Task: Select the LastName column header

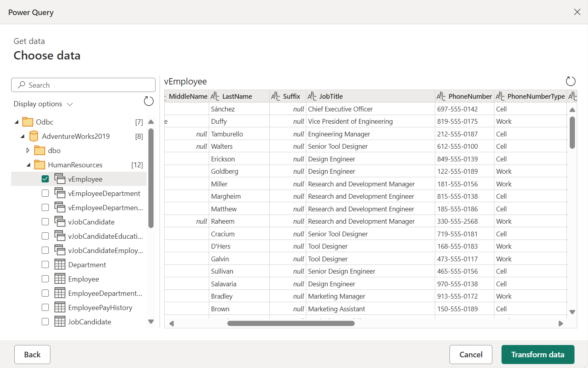Action: (x=237, y=96)
